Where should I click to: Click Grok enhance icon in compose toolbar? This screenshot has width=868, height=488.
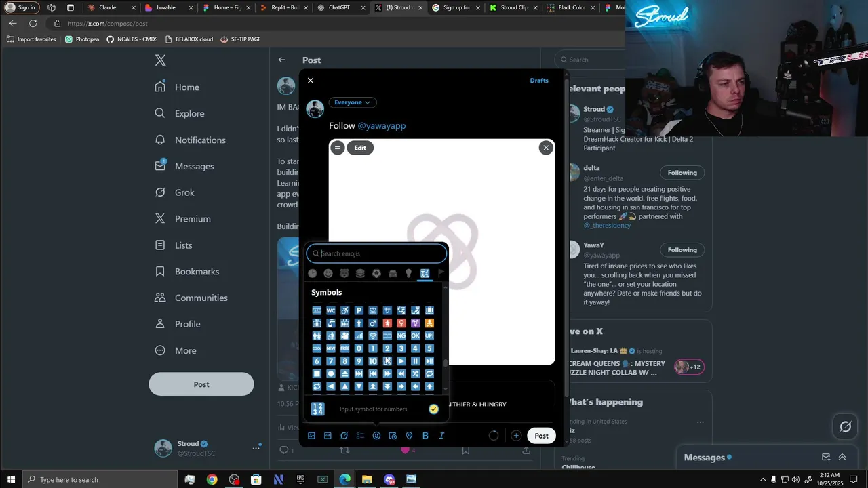pyautogui.click(x=344, y=436)
